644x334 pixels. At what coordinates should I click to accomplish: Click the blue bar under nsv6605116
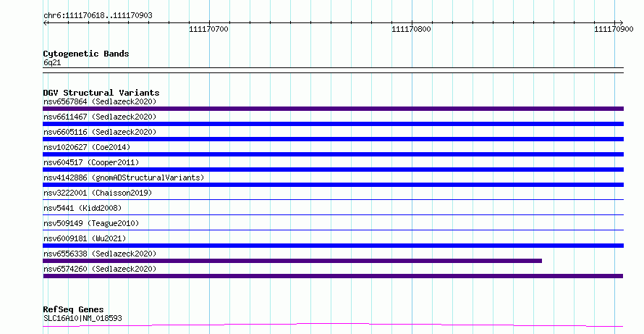[333, 139]
